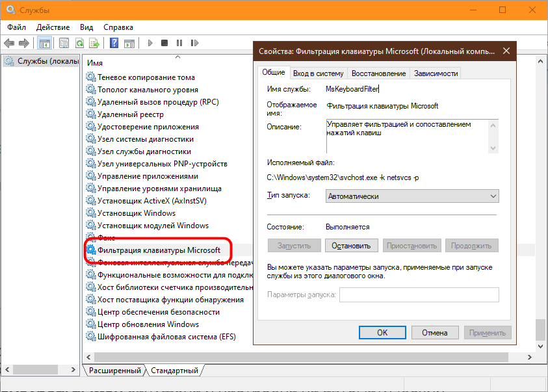Select Хост поставщика функции обнаружения service
This screenshot has height=392, width=548.
click(170, 300)
